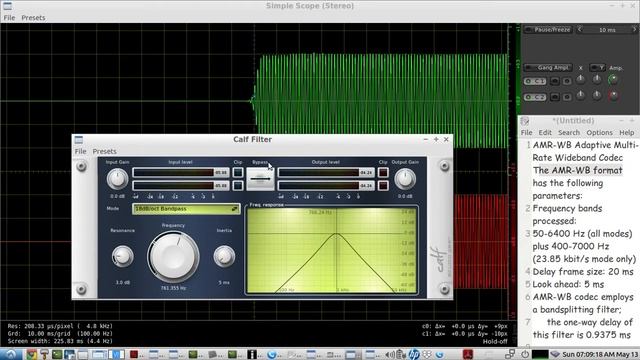Click the lower output Clip indicator
The width and height of the screenshot is (640, 360).
click(x=383, y=186)
